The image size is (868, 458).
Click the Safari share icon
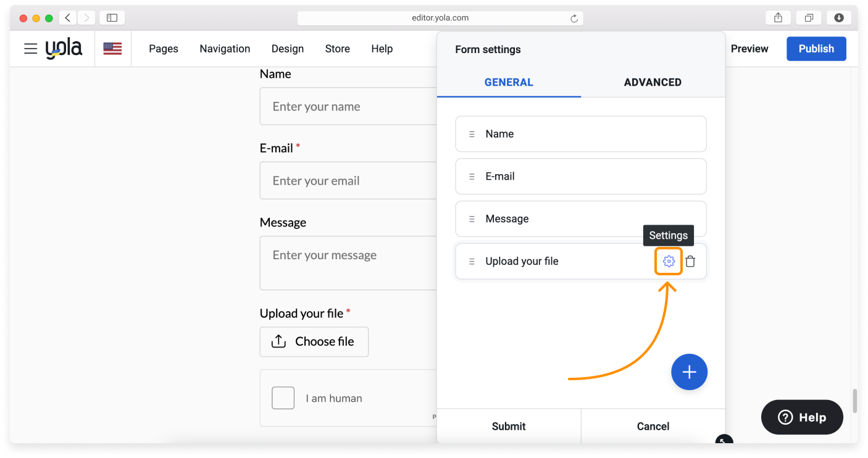(x=778, y=18)
